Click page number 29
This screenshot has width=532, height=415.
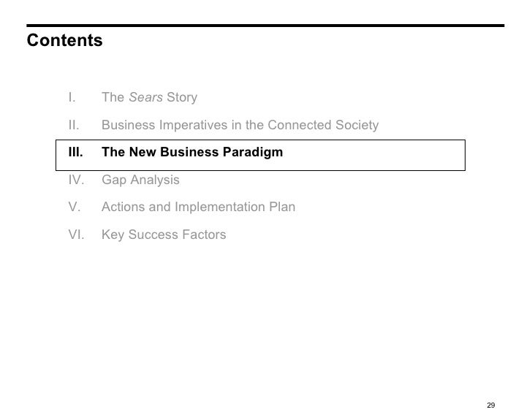490,406
